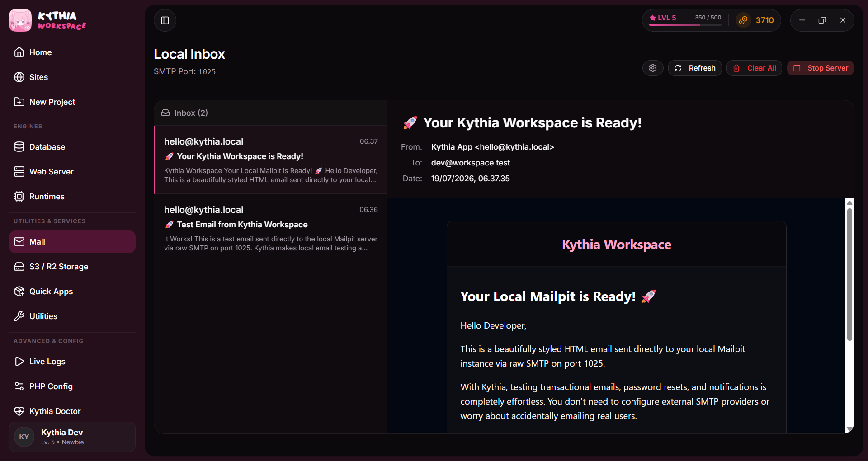Click the 3710 coin balance

pos(764,20)
